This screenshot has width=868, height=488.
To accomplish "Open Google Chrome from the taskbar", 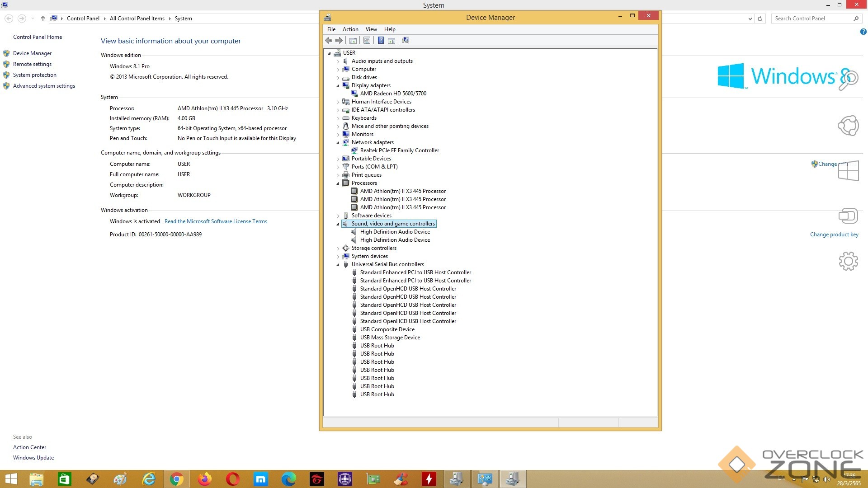I will pyautogui.click(x=177, y=479).
